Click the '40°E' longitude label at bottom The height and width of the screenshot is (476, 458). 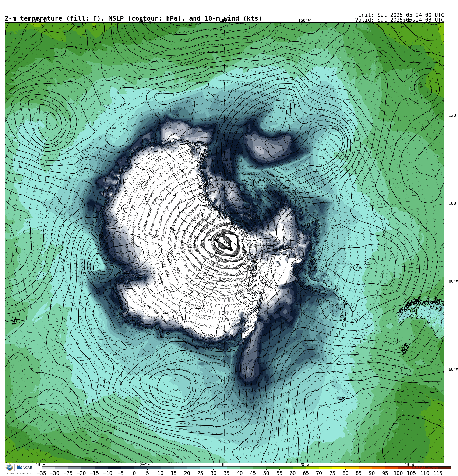click(x=40, y=465)
